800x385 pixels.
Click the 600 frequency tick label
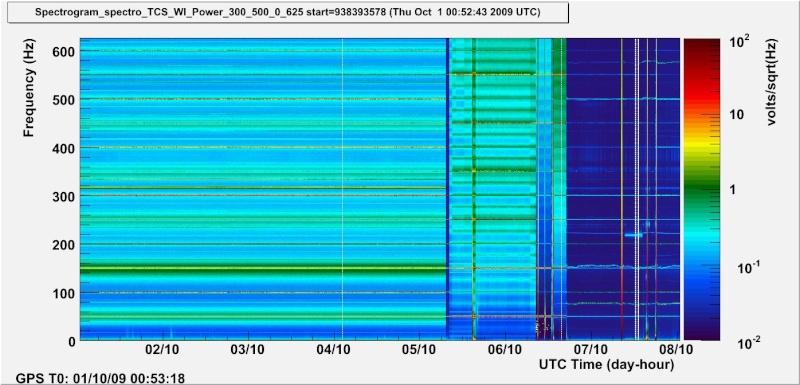(x=64, y=52)
